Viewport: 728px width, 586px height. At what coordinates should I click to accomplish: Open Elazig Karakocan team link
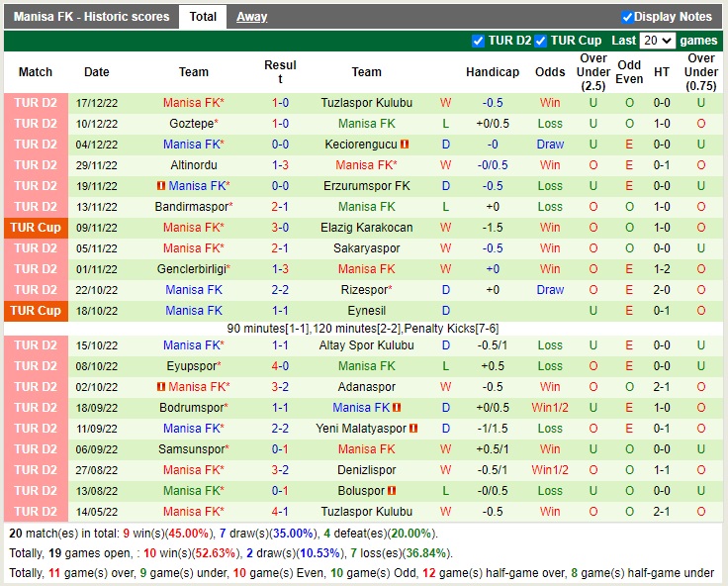click(x=366, y=228)
